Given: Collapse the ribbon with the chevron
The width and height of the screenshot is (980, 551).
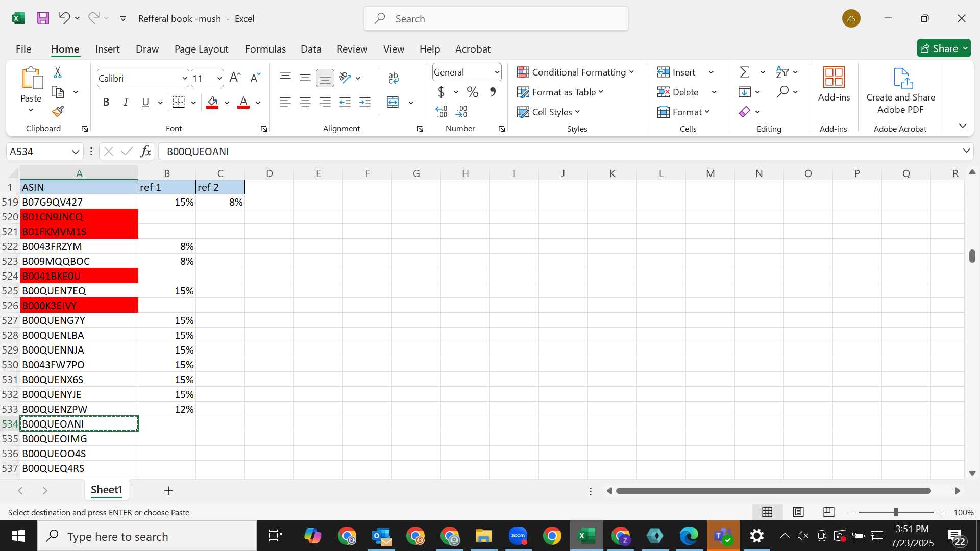Looking at the screenshot, I should 963,126.
